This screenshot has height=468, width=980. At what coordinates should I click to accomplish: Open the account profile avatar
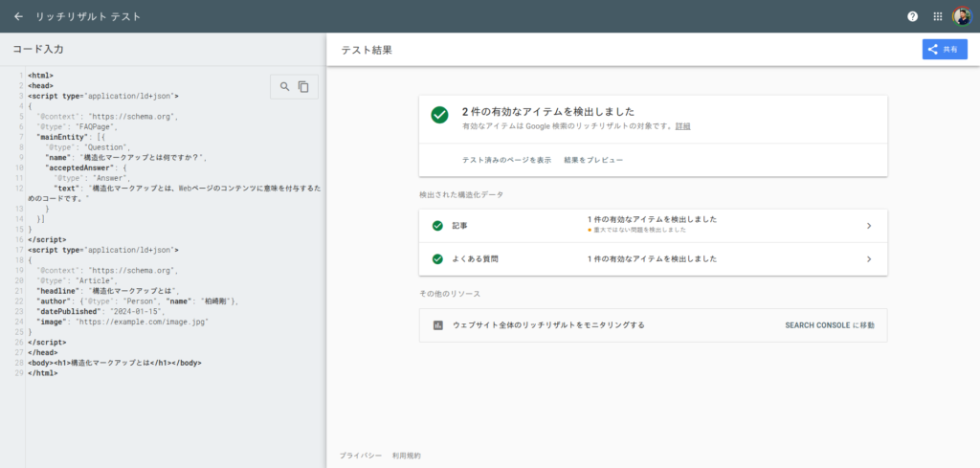click(962, 16)
